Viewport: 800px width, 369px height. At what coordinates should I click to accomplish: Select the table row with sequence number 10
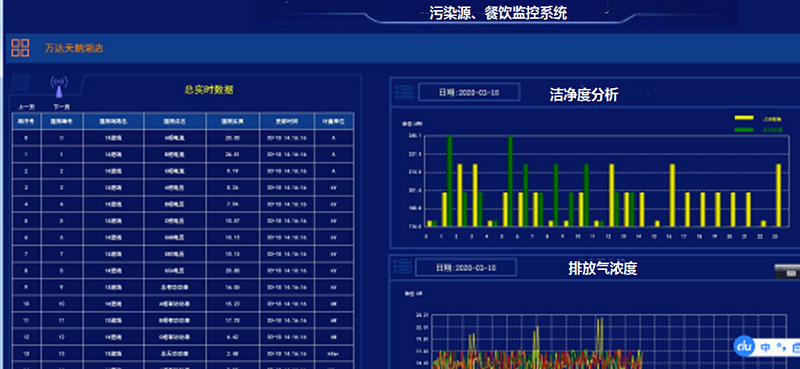pyautogui.click(x=183, y=304)
